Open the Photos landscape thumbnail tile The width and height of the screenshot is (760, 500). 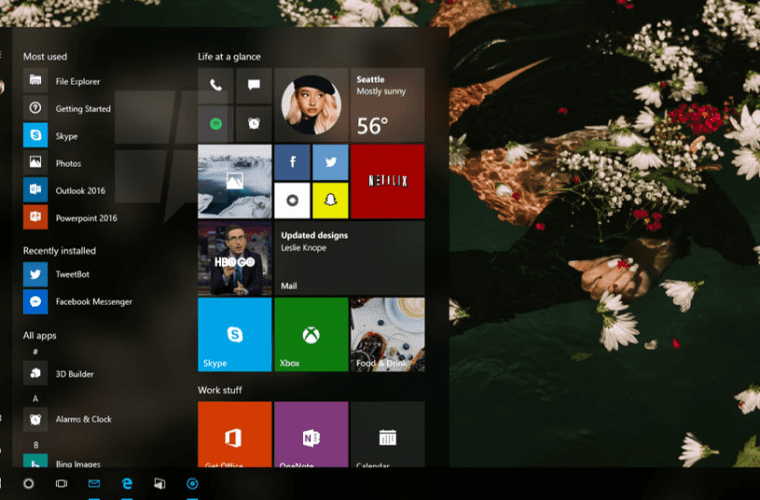235,181
